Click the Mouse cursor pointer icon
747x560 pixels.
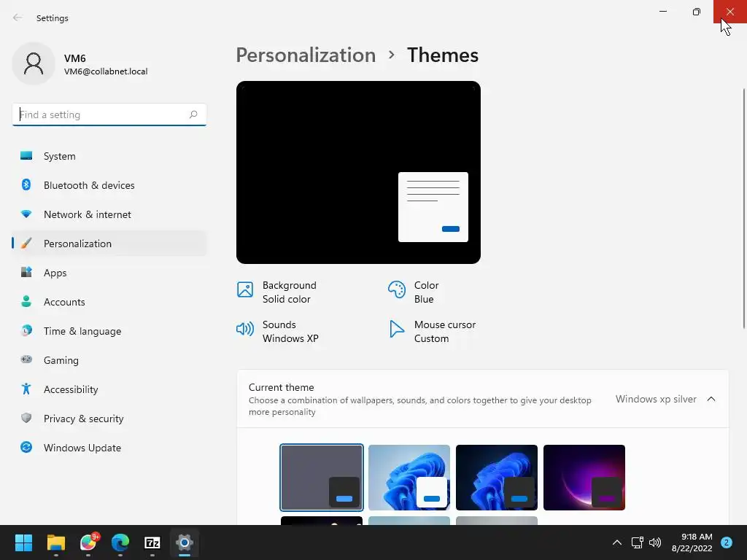[x=396, y=329]
